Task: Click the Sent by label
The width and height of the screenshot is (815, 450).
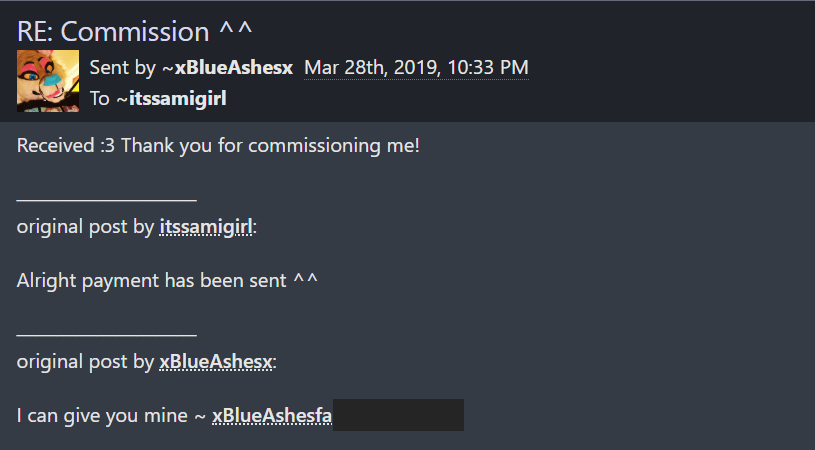Action: (123, 68)
